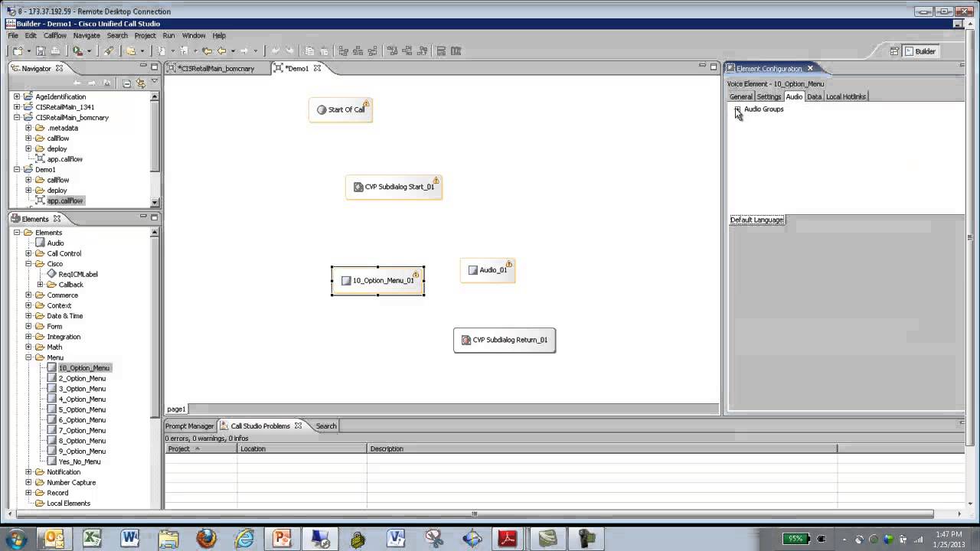Image resolution: width=980 pixels, height=551 pixels.
Task: Switch to the Local Hotlinks tab
Action: pyautogui.click(x=846, y=96)
